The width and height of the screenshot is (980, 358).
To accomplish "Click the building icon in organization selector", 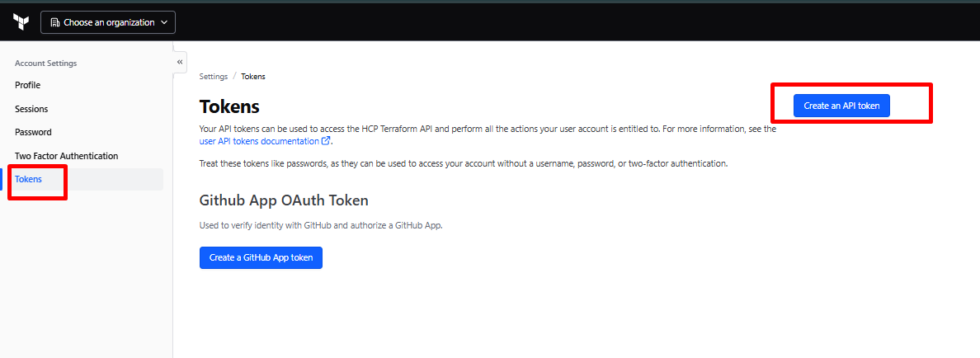I will tap(55, 22).
